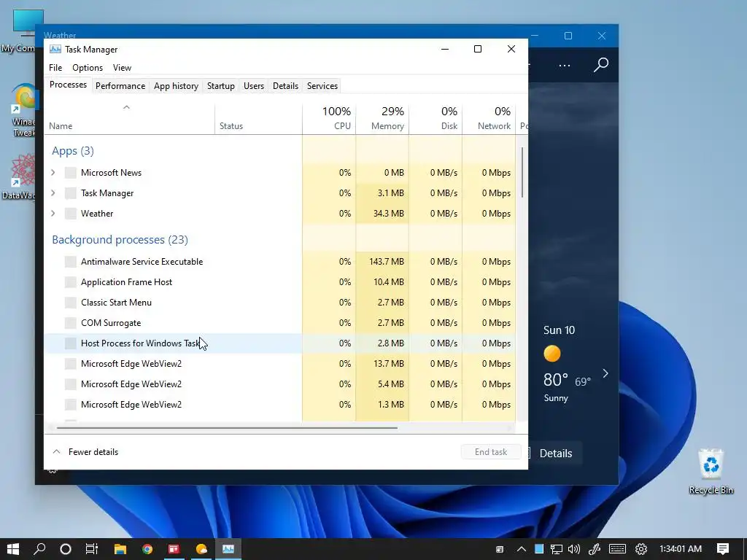Open Cortana circle on the taskbar
Image resolution: width=747 pixels, height=560 pixels.
pyautogui.click(x=66, y=549)
